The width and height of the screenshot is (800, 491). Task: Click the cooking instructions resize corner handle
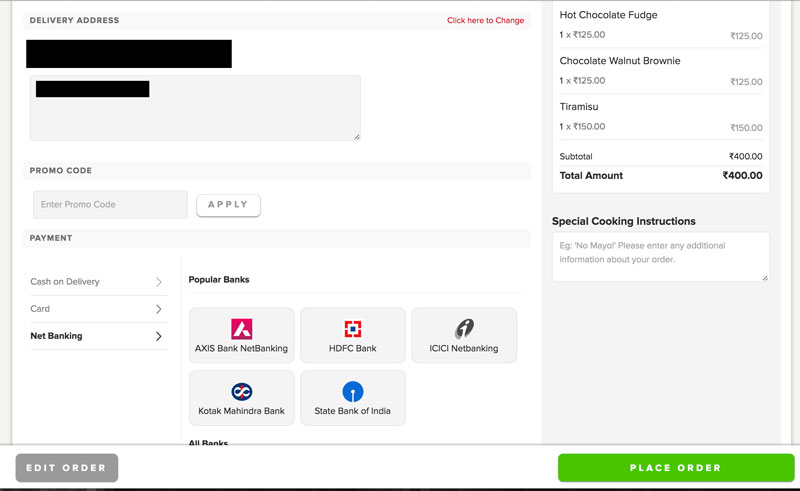coord(765,278)
